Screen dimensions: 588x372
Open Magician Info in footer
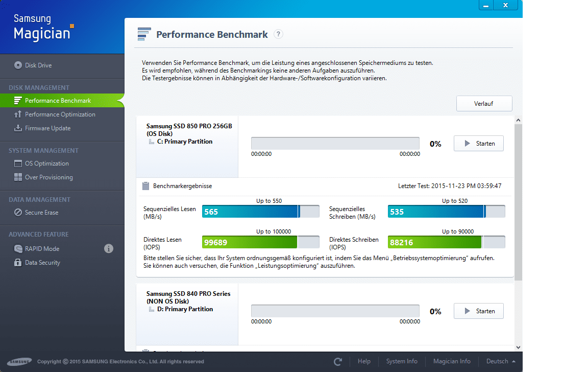pos(452,361)
